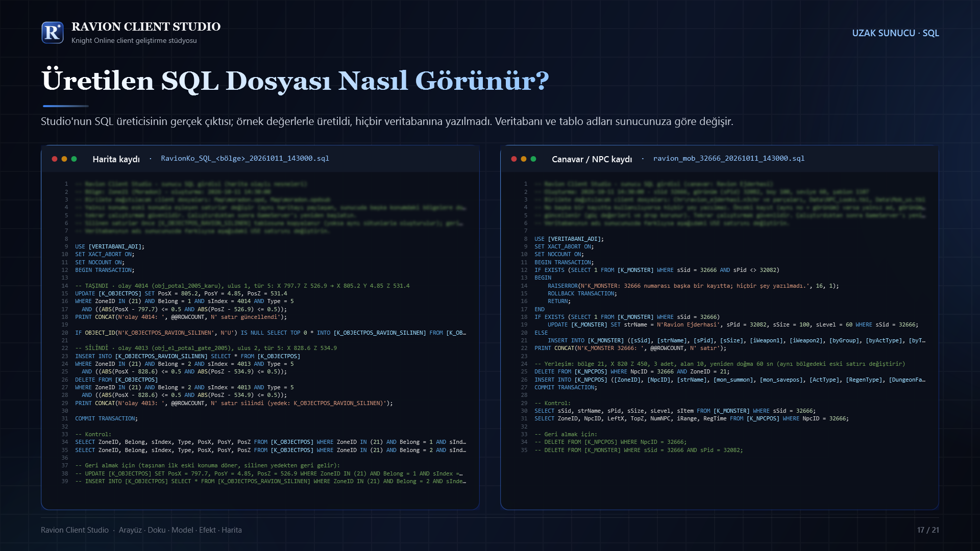980x551 pixels.
Task: Click SET XACT_ABORT ON; in NPC panel
Action: (x=564, y=247)
